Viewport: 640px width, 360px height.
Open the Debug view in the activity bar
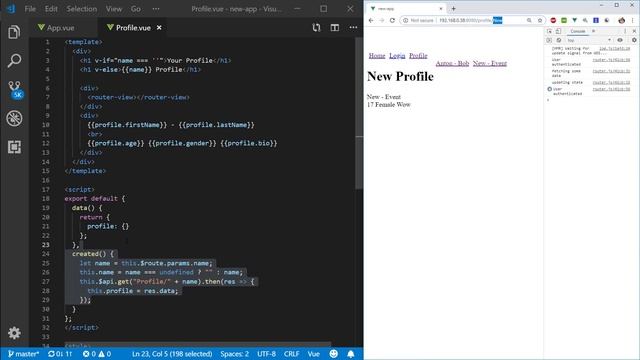(x=14, y=118)
